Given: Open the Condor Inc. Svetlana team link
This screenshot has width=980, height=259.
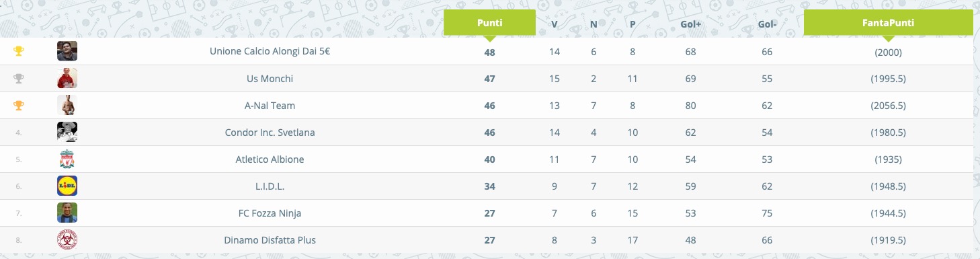Looking at the screenshot, I should point(270,133).
